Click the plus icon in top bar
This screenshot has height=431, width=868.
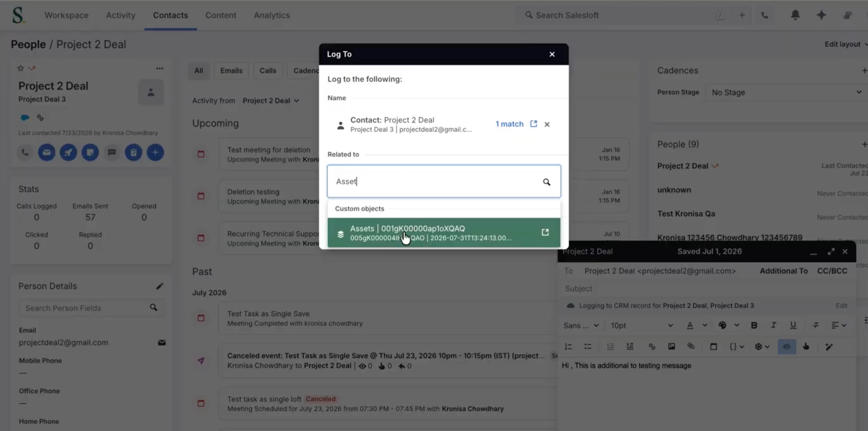pyautogui.click(x=742, y=15)
